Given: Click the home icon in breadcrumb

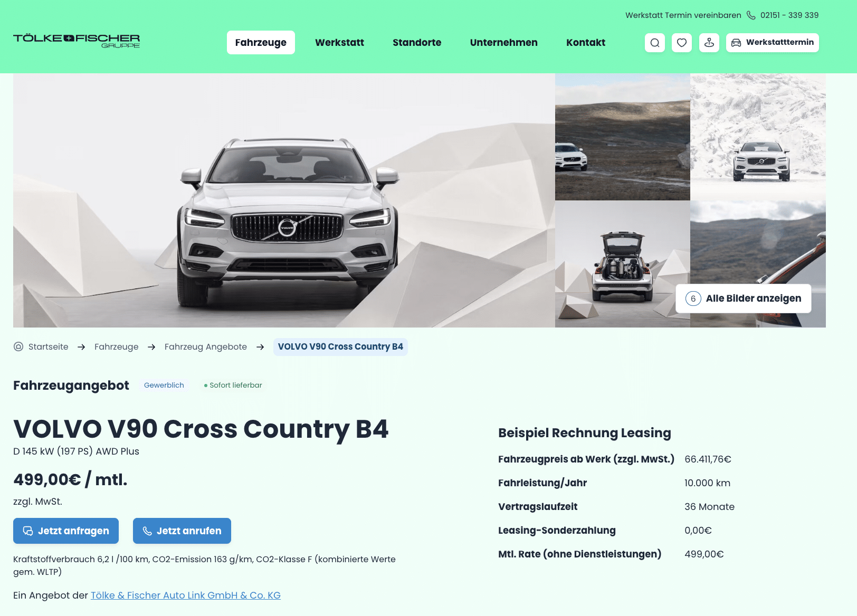Looking at the screenshot, I should pyautogui.click(x=18, y=346).
